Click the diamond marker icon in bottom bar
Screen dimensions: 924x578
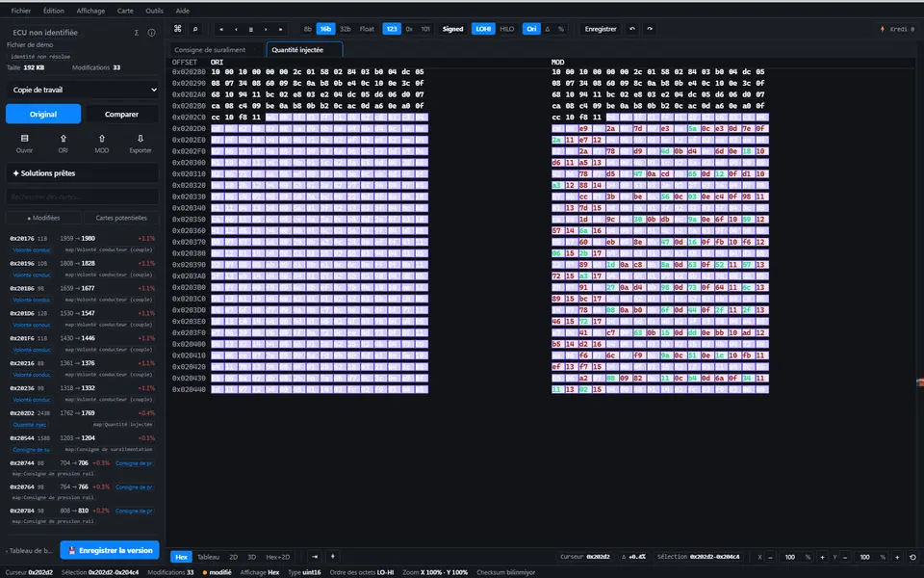(x=332, y=556)
